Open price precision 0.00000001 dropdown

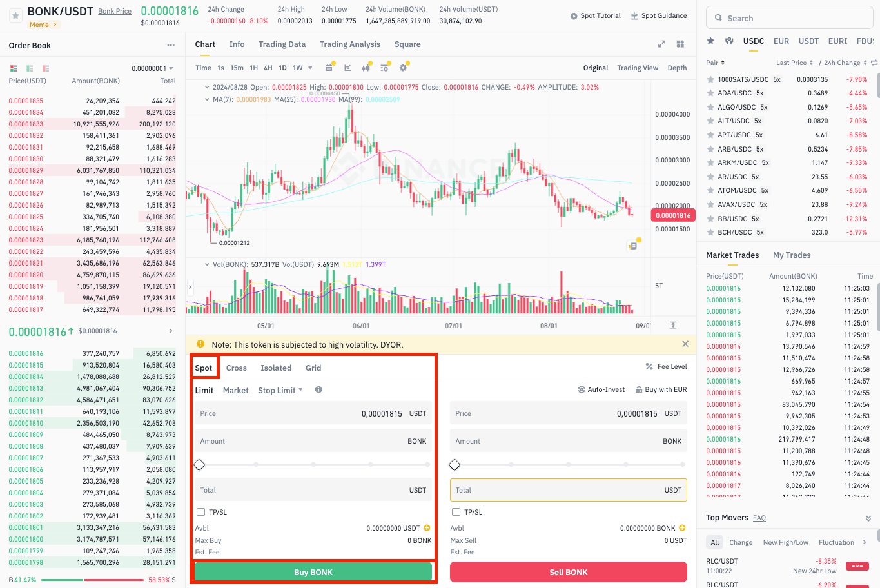coord(153,68)
